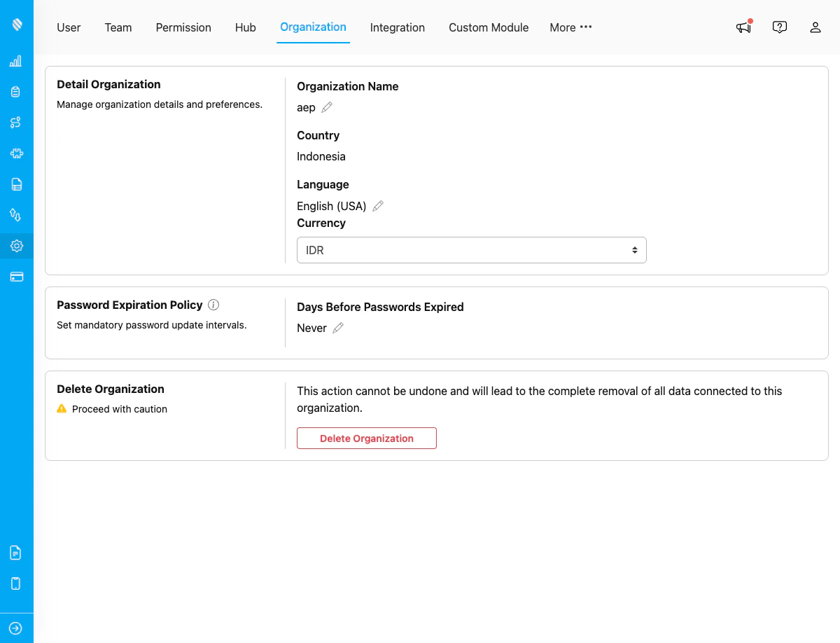Click the 'Days Before Passwords Expired' label

(x=380, y=307)
